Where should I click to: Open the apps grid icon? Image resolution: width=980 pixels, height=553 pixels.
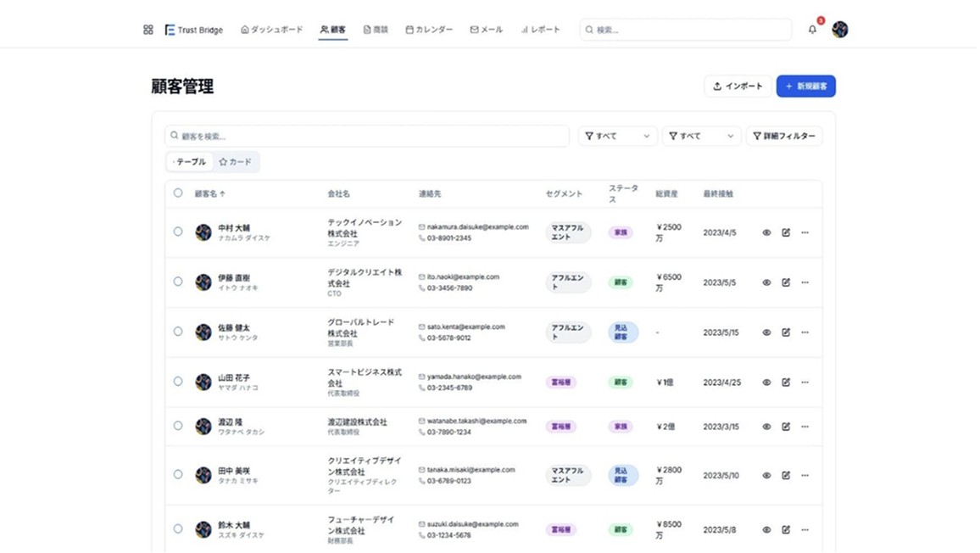(x=148, y=30)
